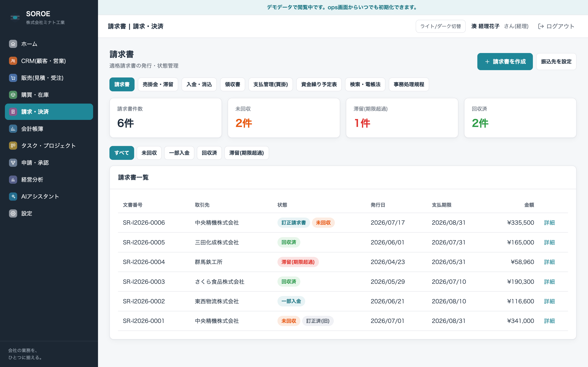Open the AIアシスタント sparkle icon
Image resolution: width=588 pixels, height=367 pixels.
tap(13, 196)
